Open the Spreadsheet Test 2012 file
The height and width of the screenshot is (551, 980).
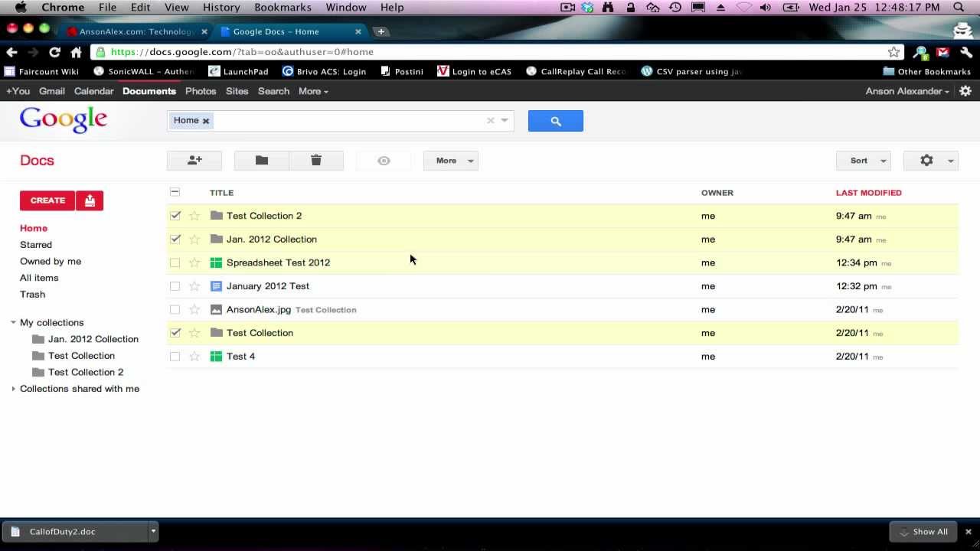(x=278, y=262)
